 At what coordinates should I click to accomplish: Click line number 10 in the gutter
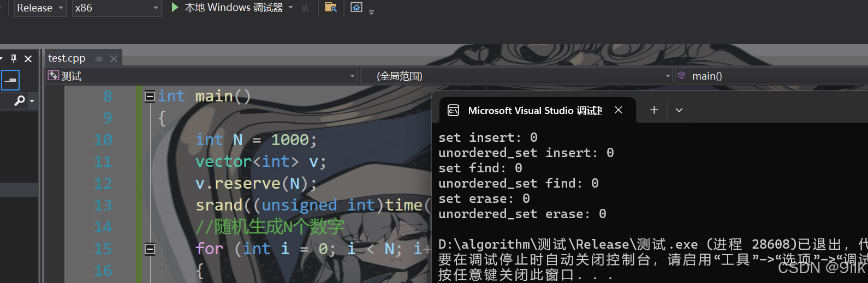(x=103, y=140)
